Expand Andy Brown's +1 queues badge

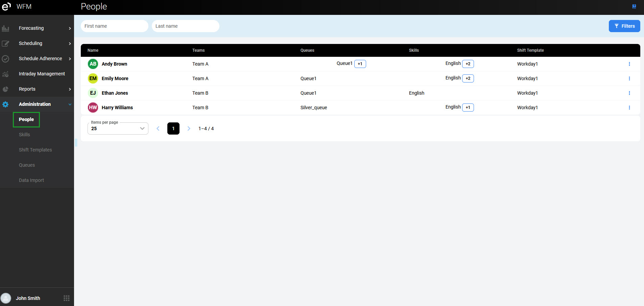(x=360, y=64)
